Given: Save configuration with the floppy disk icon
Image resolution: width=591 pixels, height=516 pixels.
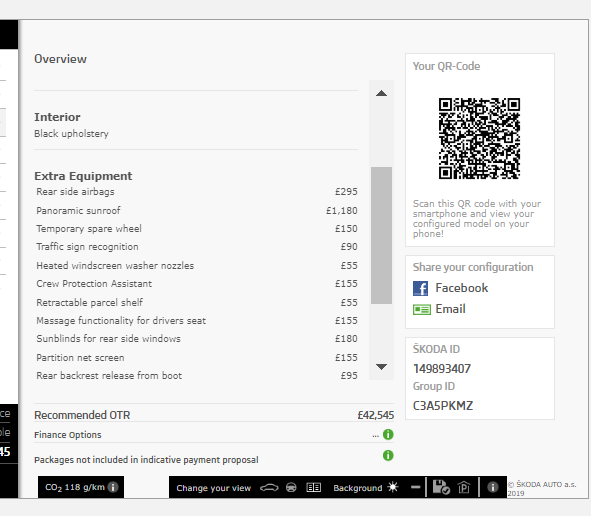Looking at the screenshot, I should point(441,487).
